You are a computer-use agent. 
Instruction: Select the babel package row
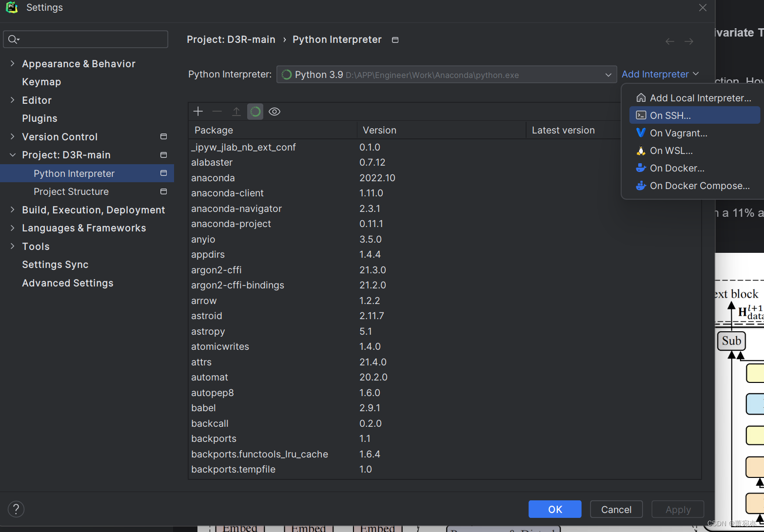pyautogui.click(x=445, y=408)
